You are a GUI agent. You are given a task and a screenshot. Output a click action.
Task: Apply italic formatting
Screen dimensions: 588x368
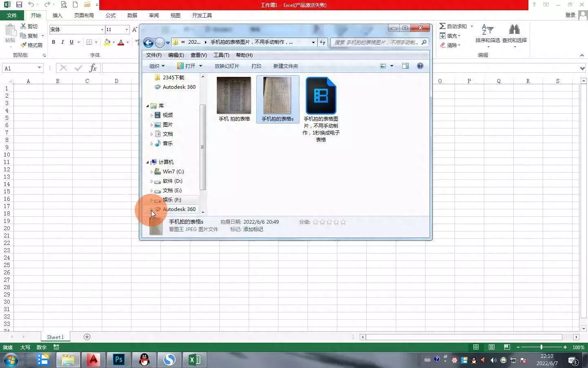coord(62,42)
